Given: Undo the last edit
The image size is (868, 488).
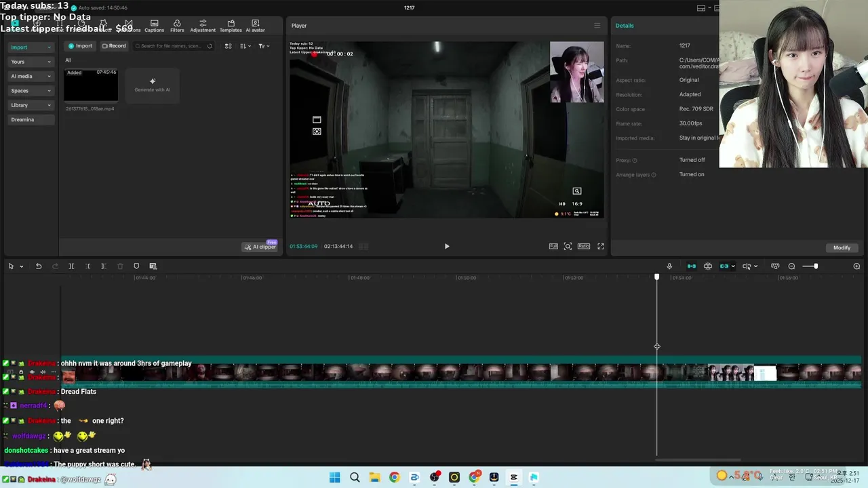Looking at the screenshot, I should tap(39, 266).
